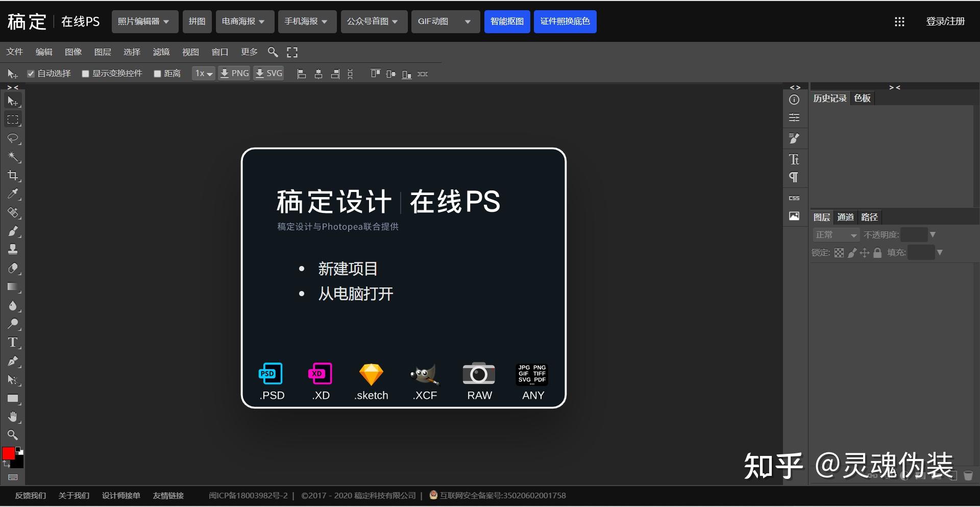Enable the 距离 checkbox
The width and height of the screenshot is (980, 507).
click(x=157, y=74)
